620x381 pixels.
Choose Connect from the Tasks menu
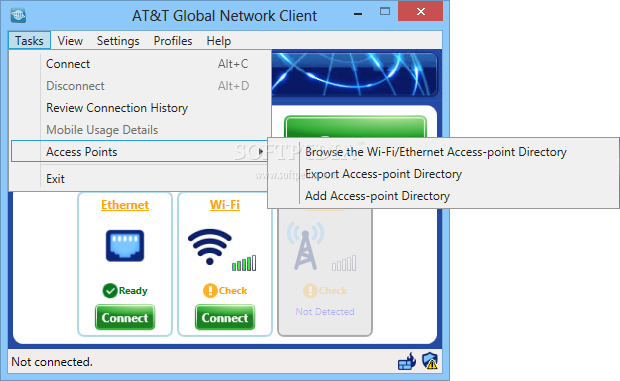pos(141,64)
